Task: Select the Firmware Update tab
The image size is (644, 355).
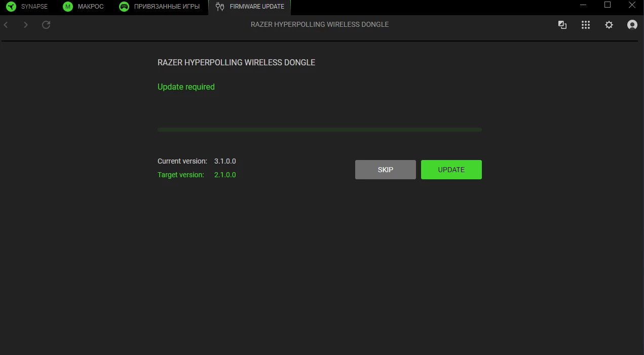Action: tap(250, 7)
